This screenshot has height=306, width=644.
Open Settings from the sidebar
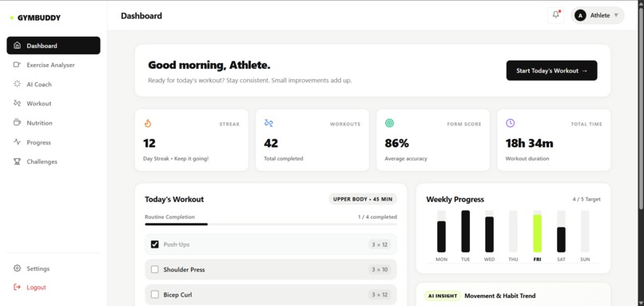(54, 268)
